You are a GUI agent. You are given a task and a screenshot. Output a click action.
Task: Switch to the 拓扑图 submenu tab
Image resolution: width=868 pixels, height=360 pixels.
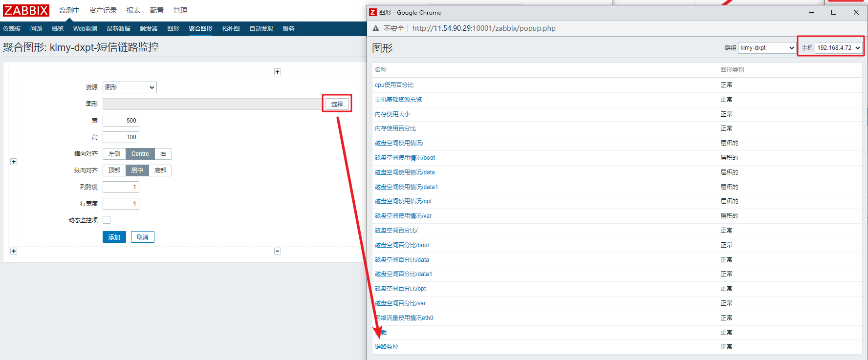tap(231, 29)
